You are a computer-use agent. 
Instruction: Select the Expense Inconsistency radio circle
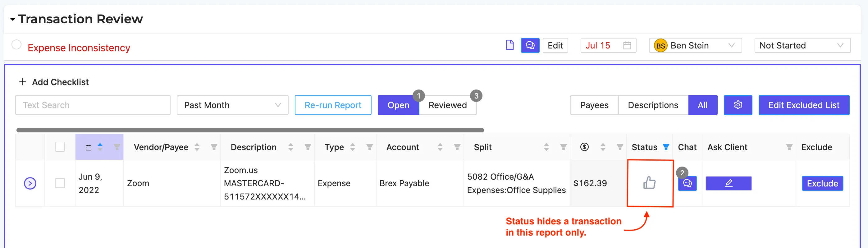coord(16,44)
